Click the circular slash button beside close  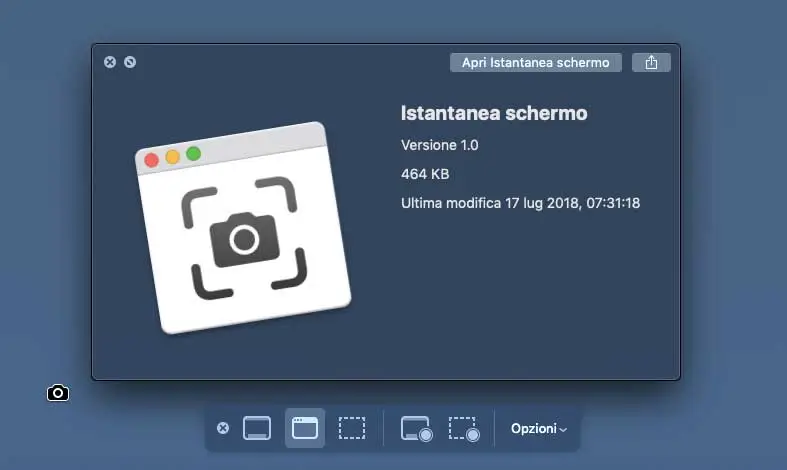click(x=130, y=62)
